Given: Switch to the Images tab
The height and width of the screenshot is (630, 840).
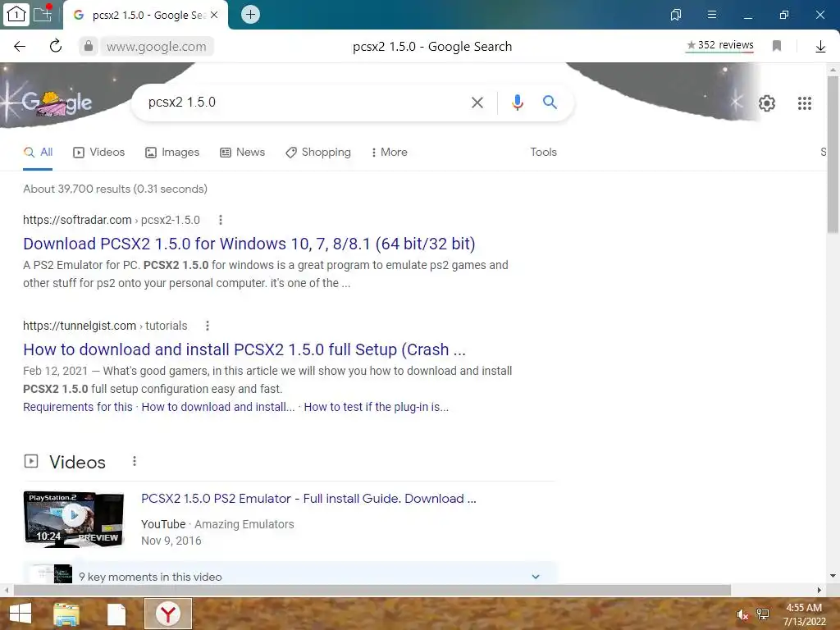Looking at the screenshot, I should (172, 152).
